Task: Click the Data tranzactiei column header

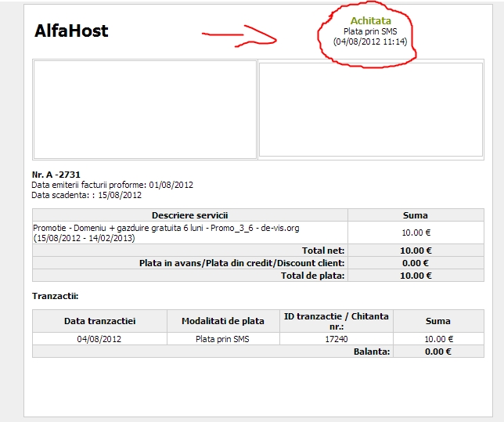Action: coord(99,321)
